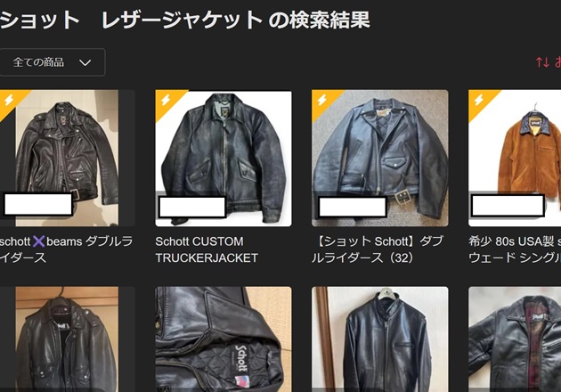Viewport: 561px width, 392px height.
Task: Click lightning badge on schott beams jacket
Action: [x=9, y=101]
